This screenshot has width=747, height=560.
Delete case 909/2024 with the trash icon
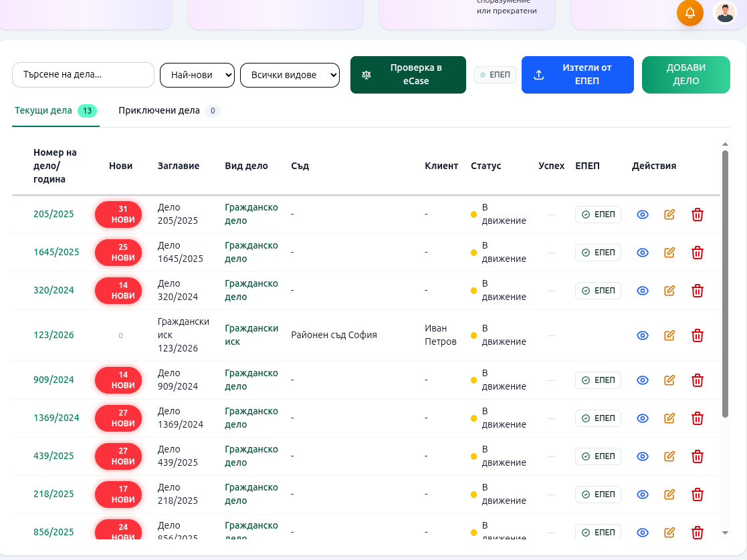click(698, 380)
